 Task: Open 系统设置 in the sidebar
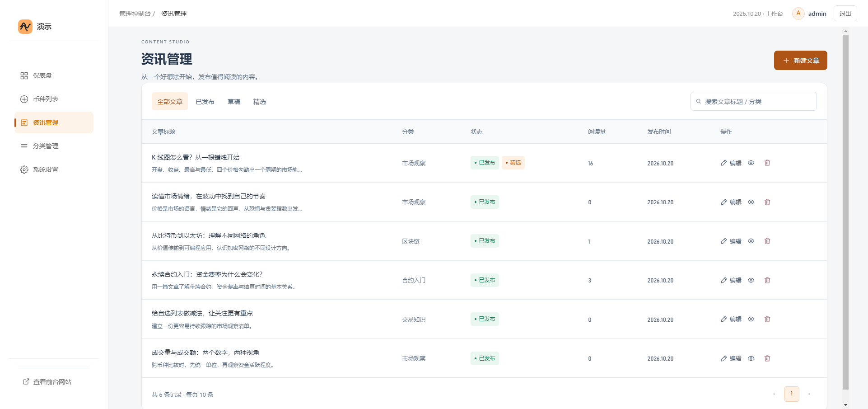[54, 169]
